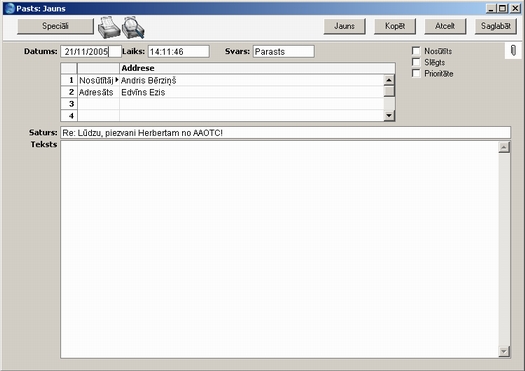Click the Svars field showing Parasts
This screenshot has height=371, width=525.
284,52
